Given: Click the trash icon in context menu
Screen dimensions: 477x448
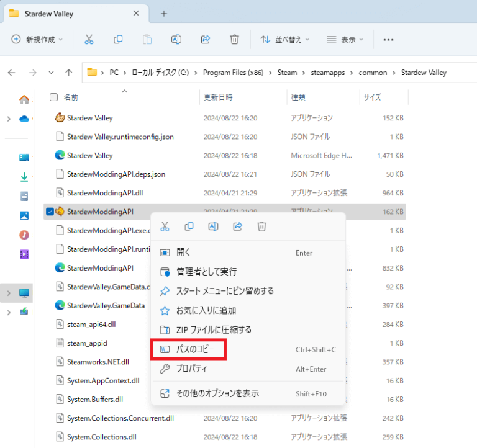Looking at the screenshot, I should click(x=261, y=226).
